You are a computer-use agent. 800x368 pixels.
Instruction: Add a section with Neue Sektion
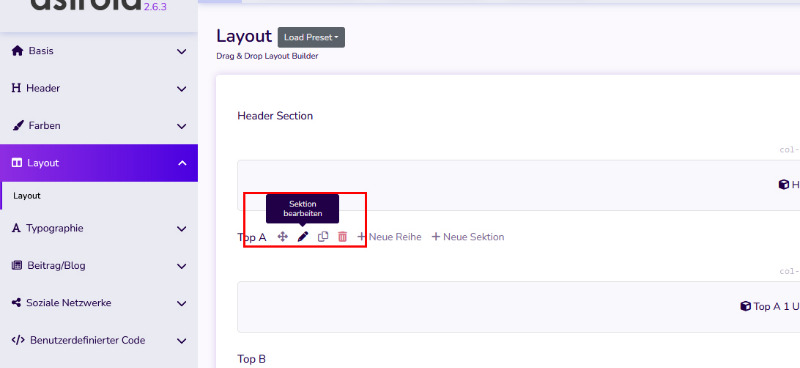(x=468, y=237)
